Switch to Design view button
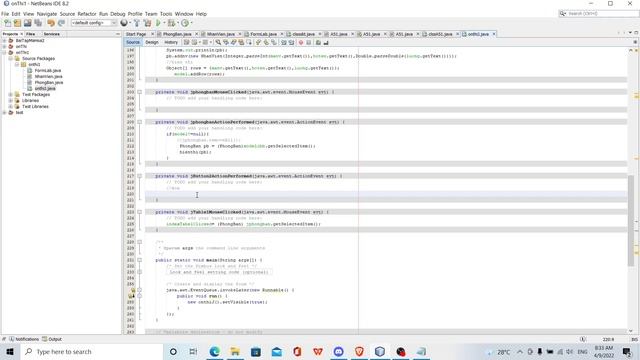The height and width of the screenshot is (360, 640). point(152,42)
